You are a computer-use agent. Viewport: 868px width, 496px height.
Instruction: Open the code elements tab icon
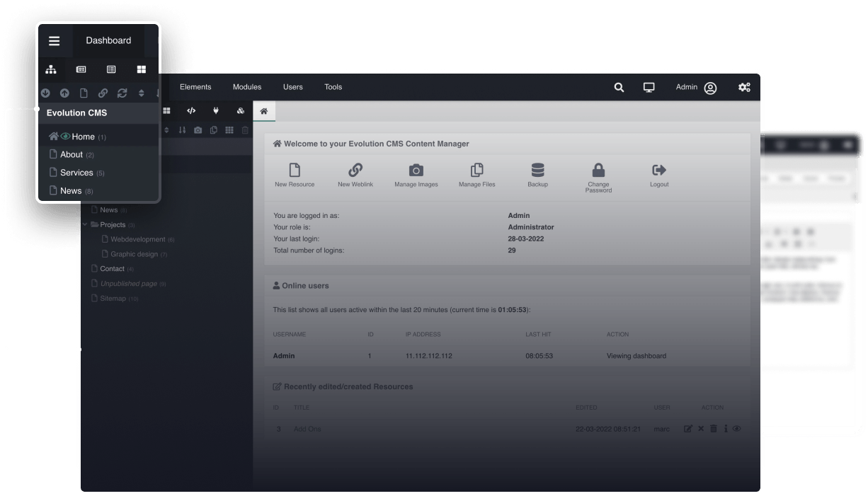(x=191, y=111)
